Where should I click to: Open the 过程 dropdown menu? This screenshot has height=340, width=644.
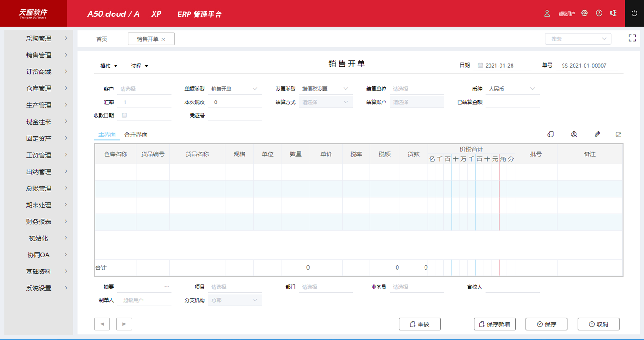[139, 66]
